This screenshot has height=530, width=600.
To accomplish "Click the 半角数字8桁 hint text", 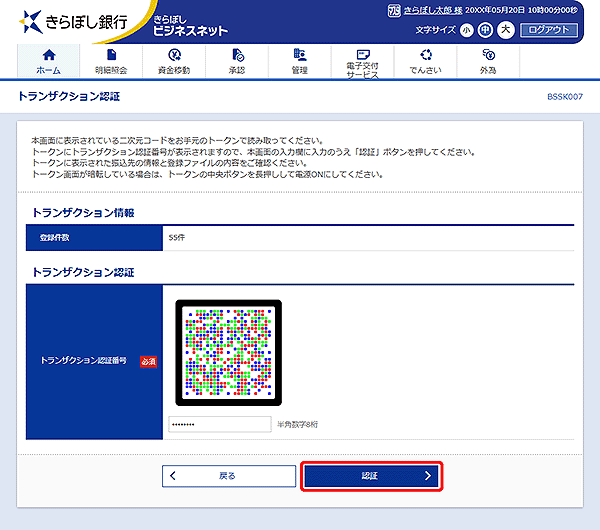I will tap(297, 424).
